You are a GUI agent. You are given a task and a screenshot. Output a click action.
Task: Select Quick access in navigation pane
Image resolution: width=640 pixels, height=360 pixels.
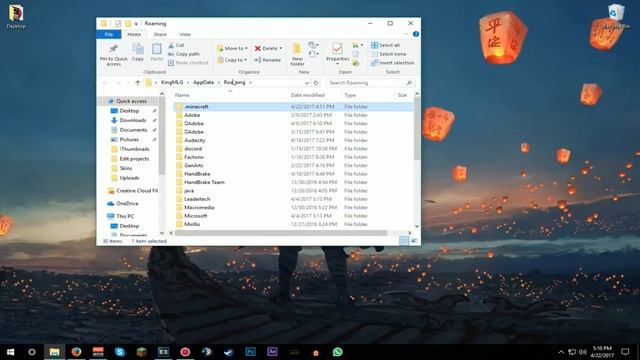(x=127, y=101)
